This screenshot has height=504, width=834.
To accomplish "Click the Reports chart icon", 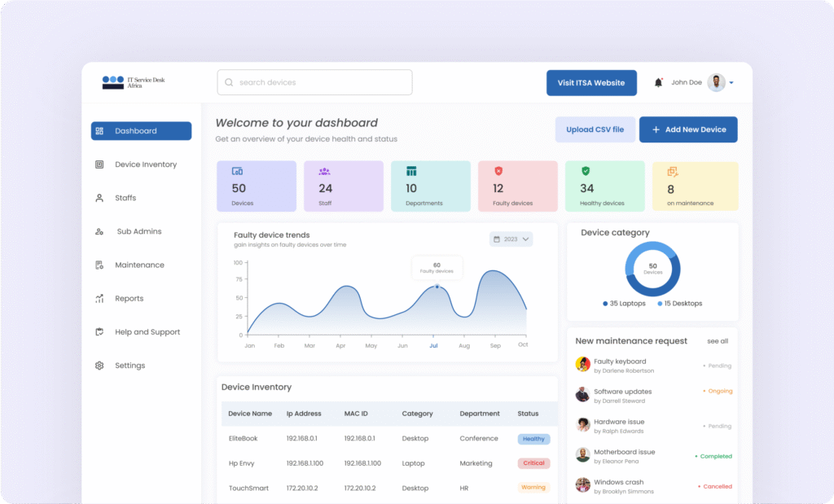I will tap(99, 299).
